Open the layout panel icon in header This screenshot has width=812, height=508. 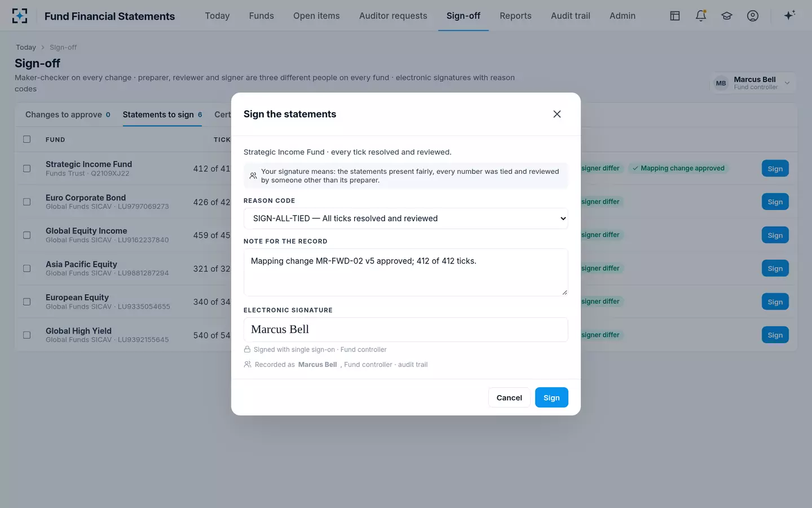[x=675, y=16]
